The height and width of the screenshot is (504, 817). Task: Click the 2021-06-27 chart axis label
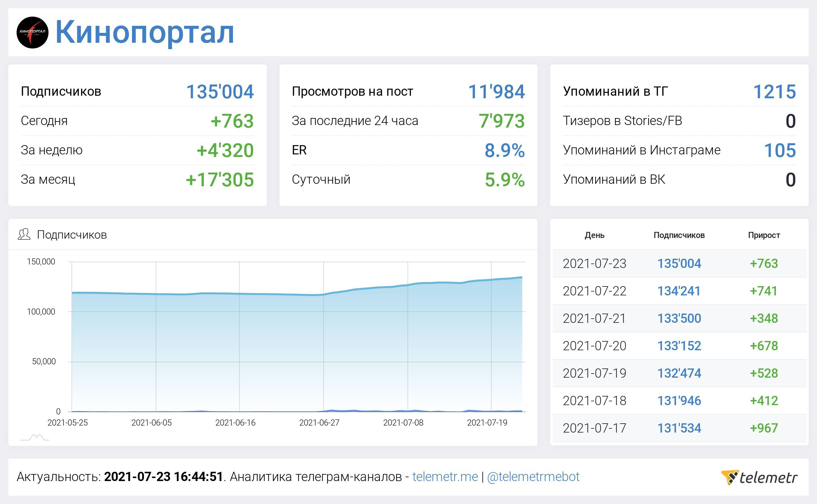[319, 423]
